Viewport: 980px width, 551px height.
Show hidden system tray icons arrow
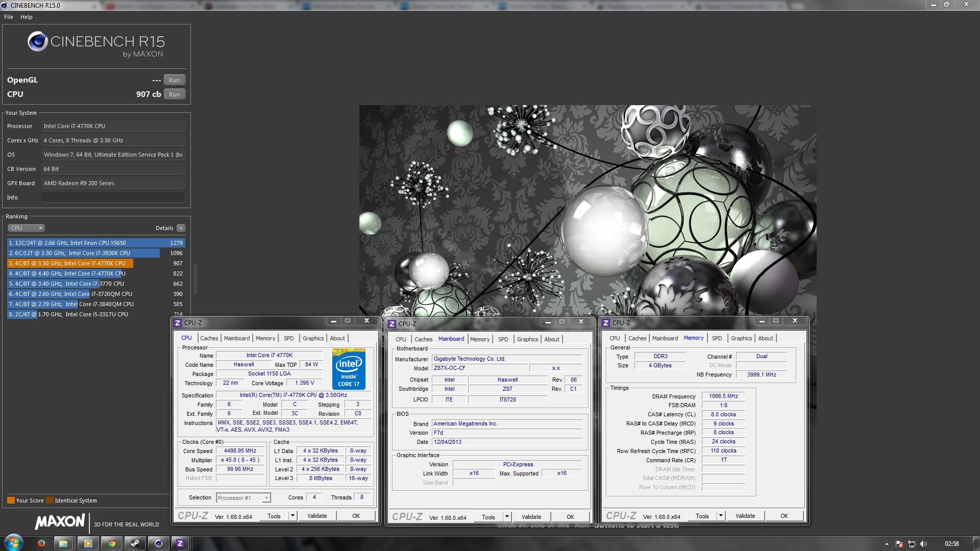(x=887, y=544)
